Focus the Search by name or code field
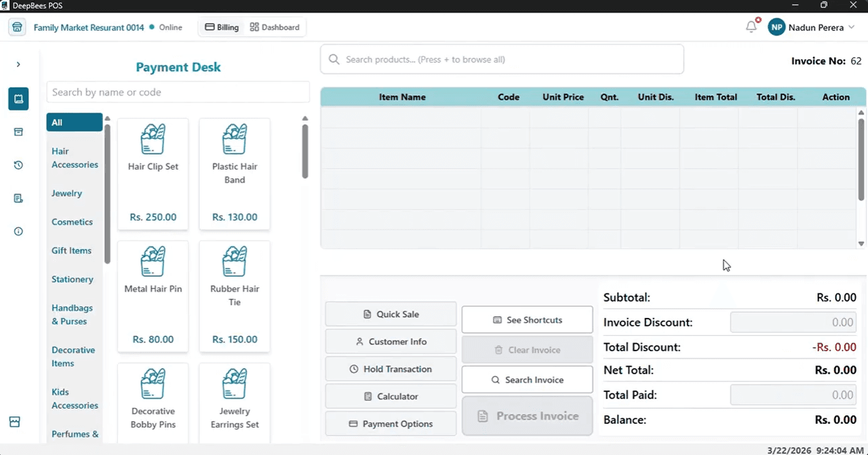This screenshot has height=455, width=868. [178, 92]
